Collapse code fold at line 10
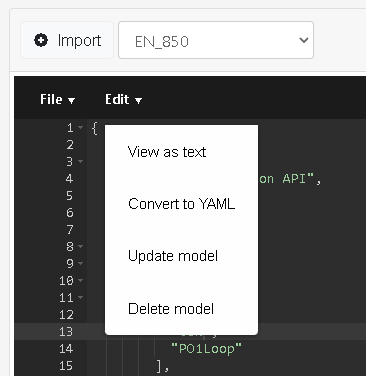The height and width of the screenshot is (376, 366). pos(81,280)
